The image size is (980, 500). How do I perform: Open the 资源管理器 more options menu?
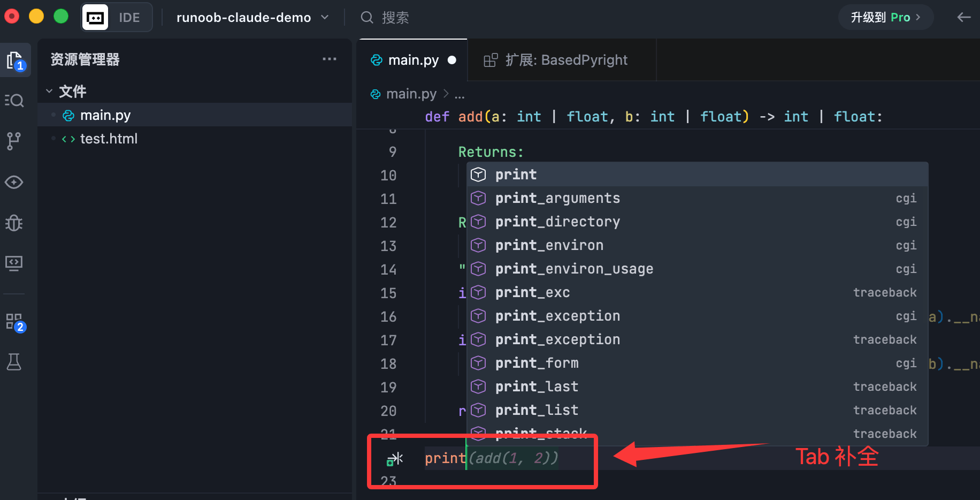coord(329,59)
